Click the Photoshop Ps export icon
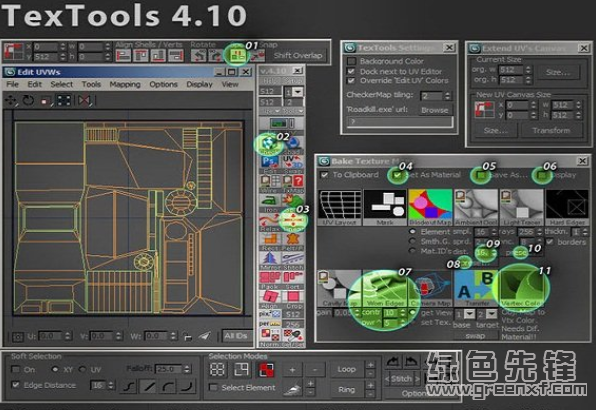The image size is (596, 410). [x=269, y=163]
